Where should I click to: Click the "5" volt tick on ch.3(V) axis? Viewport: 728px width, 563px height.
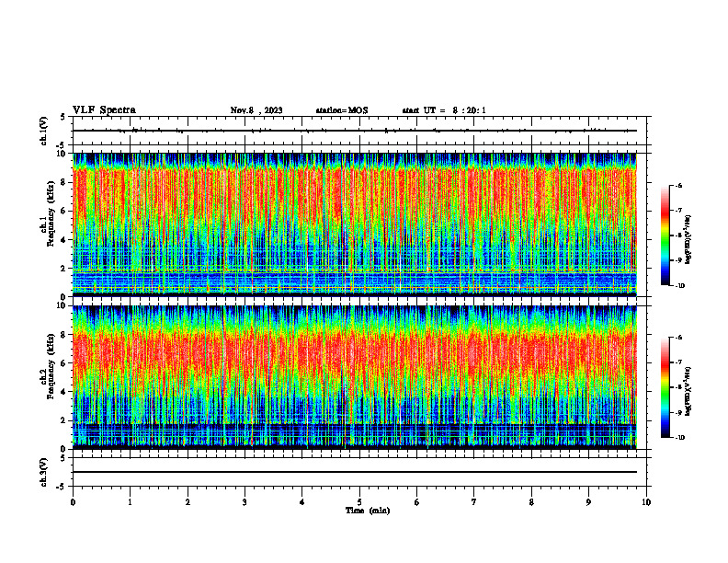(x=63, y=458)
